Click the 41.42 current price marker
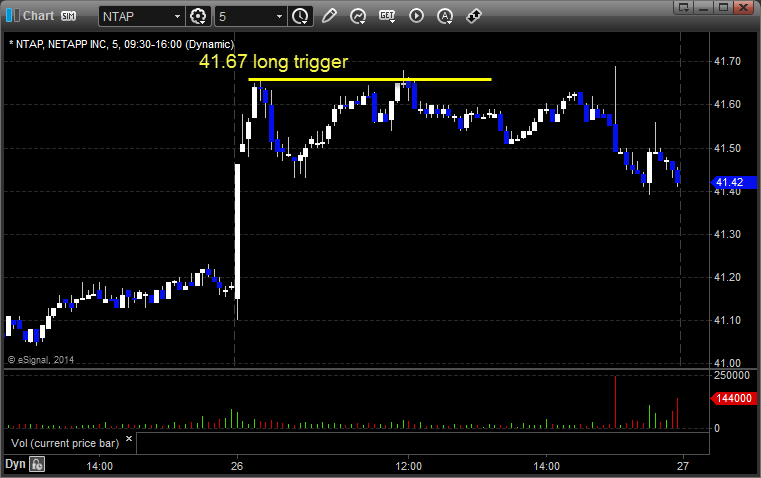The image size is (761, 478). click(x=733, y=182)
